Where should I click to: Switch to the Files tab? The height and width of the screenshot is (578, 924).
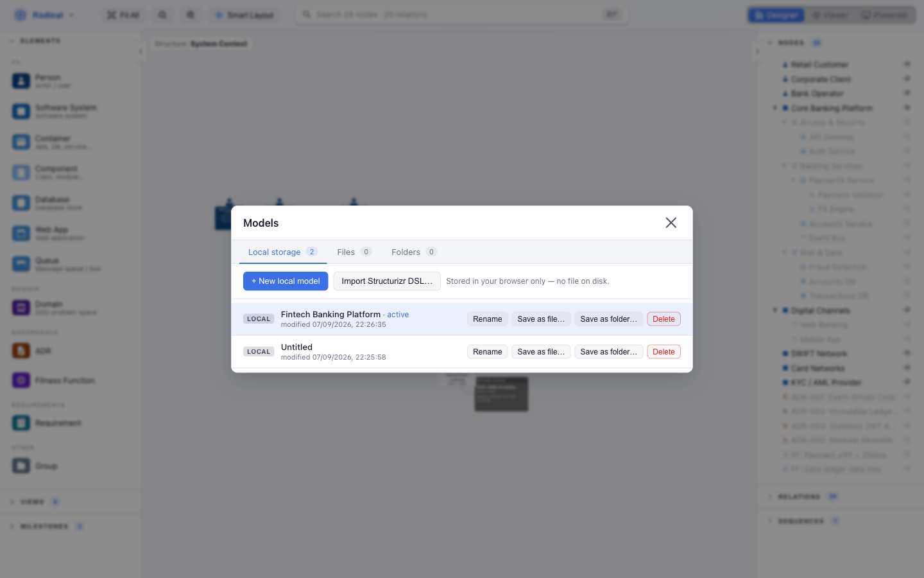(354, 252)
